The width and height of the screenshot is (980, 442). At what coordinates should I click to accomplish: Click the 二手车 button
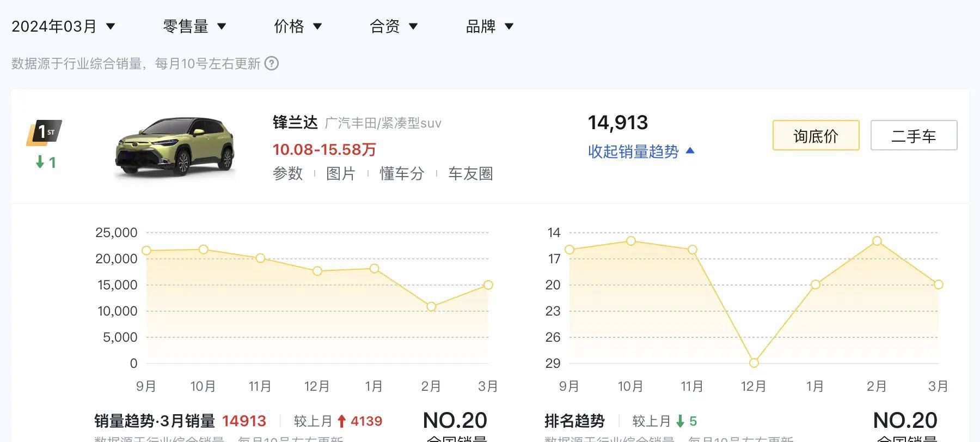pos(914,135)
